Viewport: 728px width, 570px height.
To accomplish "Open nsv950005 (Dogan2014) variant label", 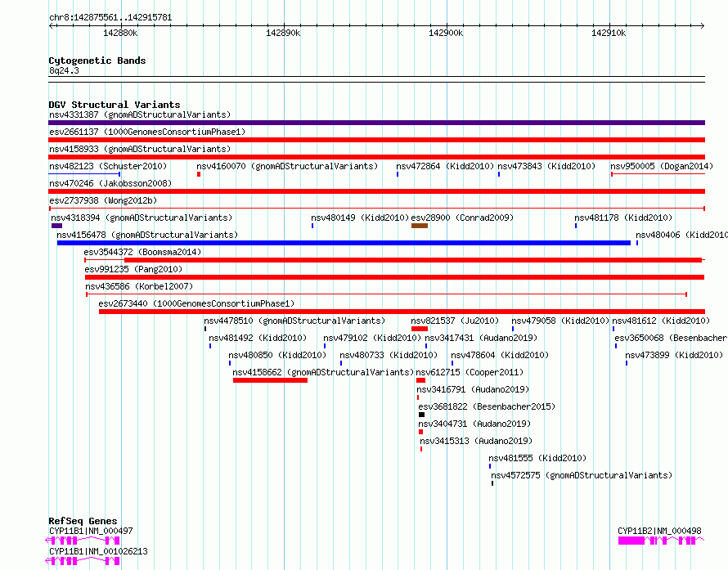I will [x=662, y=166].
